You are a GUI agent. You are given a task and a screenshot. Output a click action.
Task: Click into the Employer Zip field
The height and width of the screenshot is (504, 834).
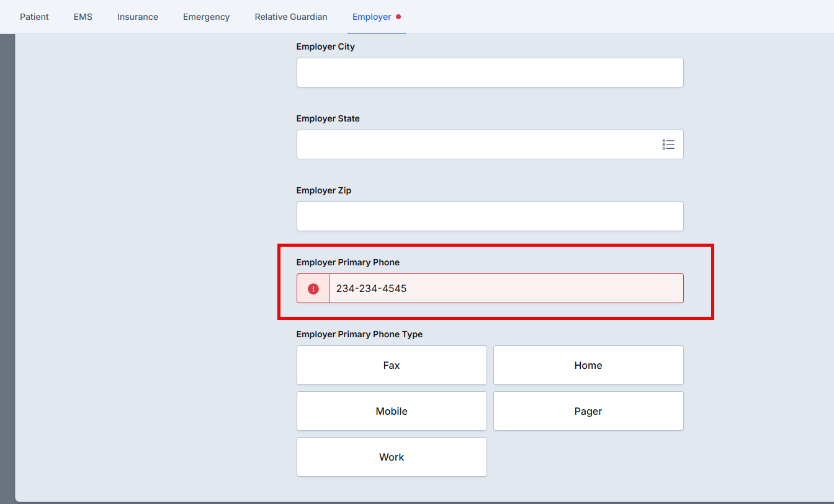tap(490, 216)
